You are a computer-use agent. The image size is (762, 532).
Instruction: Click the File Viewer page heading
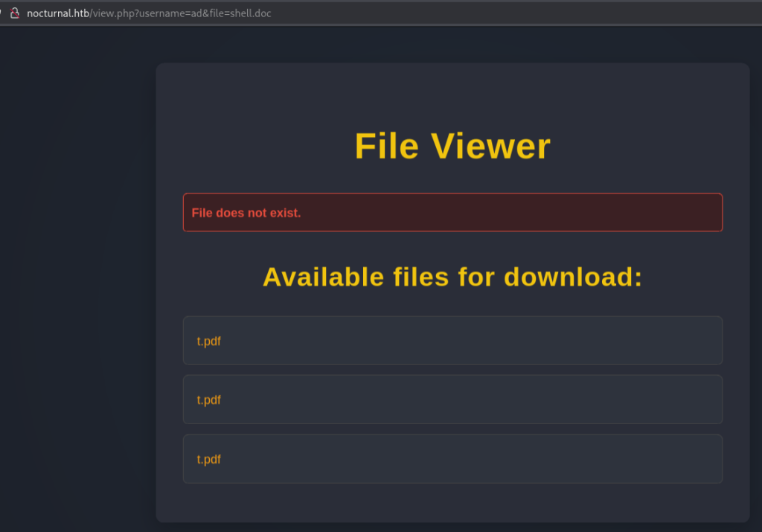click(452, 146)
